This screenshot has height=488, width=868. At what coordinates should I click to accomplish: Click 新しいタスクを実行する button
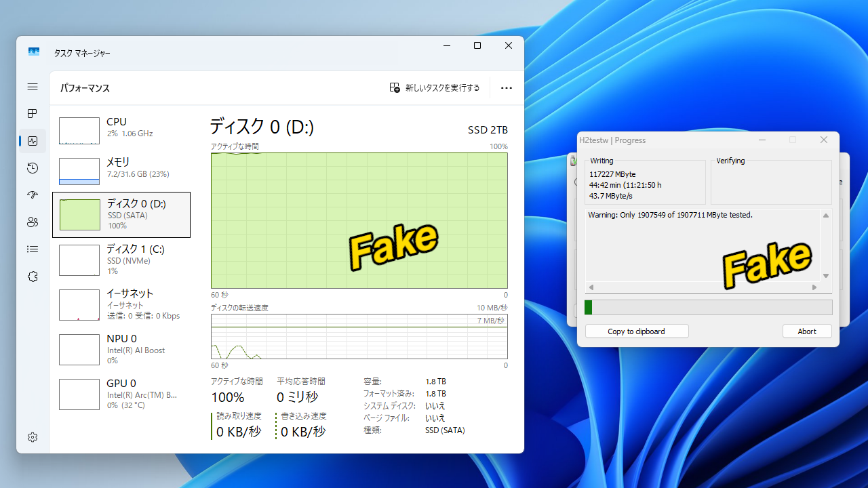(435, 87)
